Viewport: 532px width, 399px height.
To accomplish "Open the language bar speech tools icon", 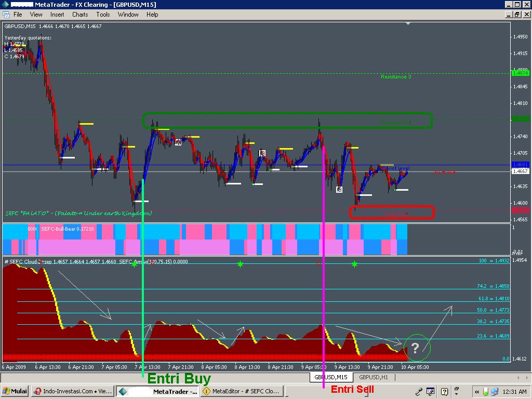I will point(431,392).
